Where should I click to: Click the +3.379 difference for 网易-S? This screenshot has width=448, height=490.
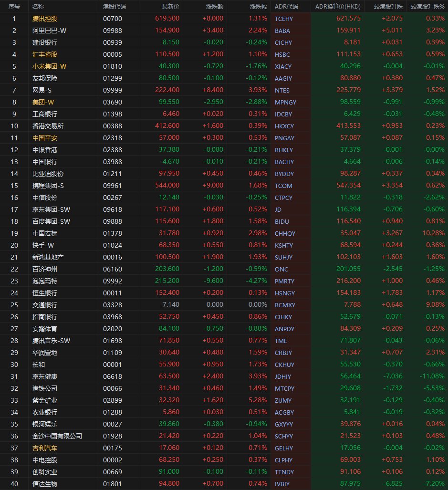(392, 90)
